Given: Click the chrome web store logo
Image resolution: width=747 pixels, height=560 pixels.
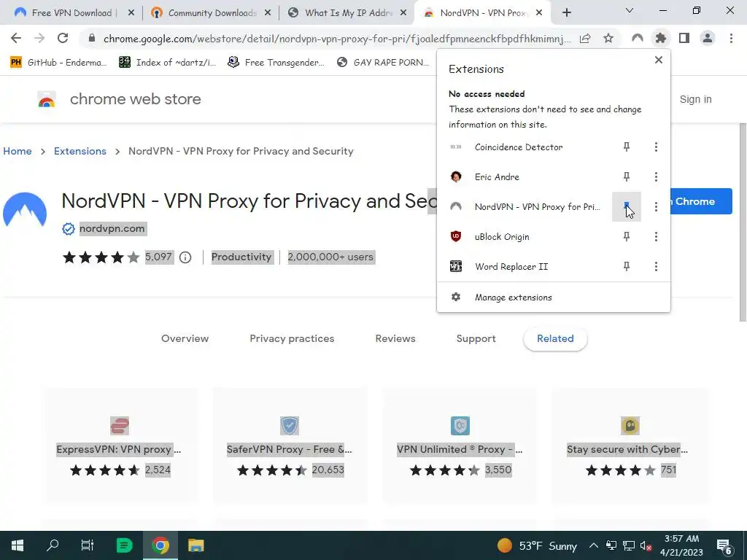Looking at the screenshot, I should point(47,99).
